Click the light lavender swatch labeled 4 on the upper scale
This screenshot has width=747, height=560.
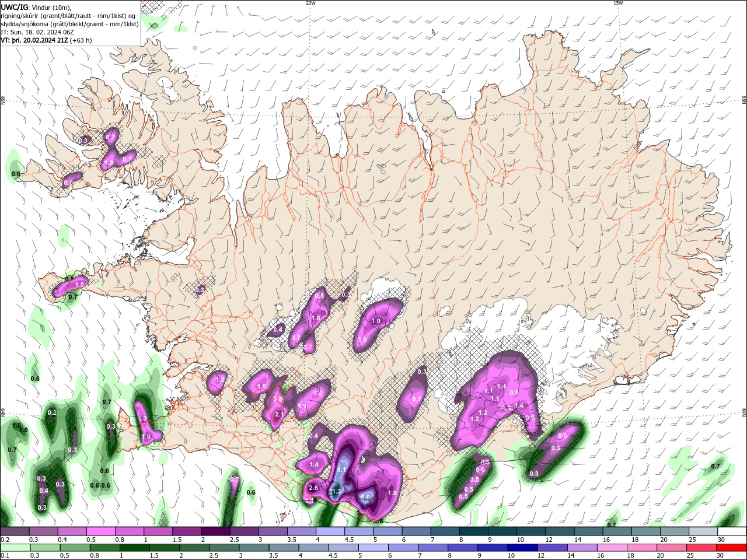click(330, 531)
